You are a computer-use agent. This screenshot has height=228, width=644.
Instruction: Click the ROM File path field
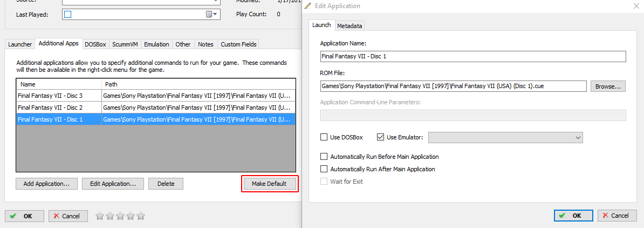(454, 86)
